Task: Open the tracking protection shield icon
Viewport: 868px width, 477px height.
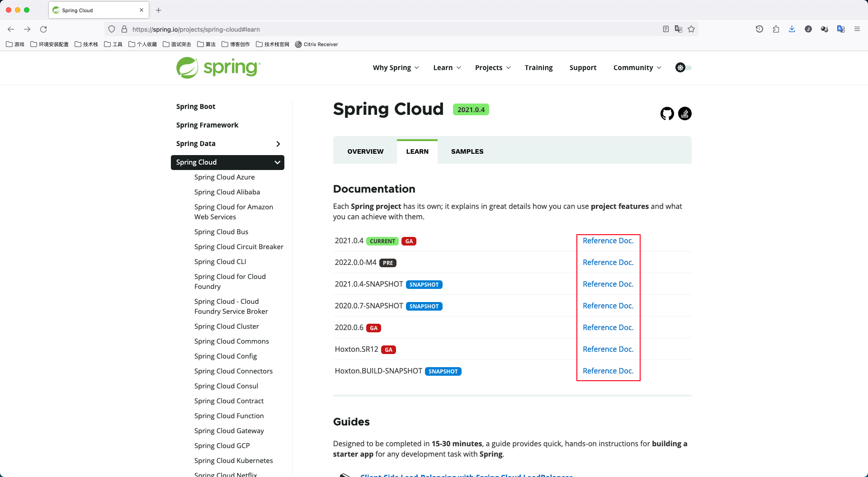Action: tap(112, 29)
